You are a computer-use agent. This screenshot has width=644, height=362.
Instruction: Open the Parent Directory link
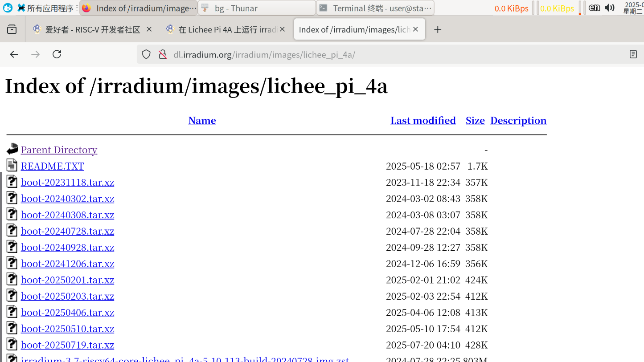pos(59,150)
